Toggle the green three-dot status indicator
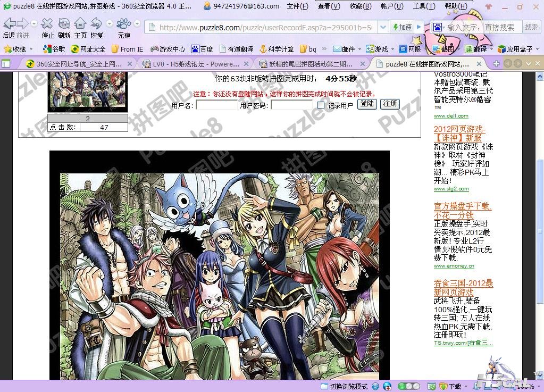 pos(409,386)
